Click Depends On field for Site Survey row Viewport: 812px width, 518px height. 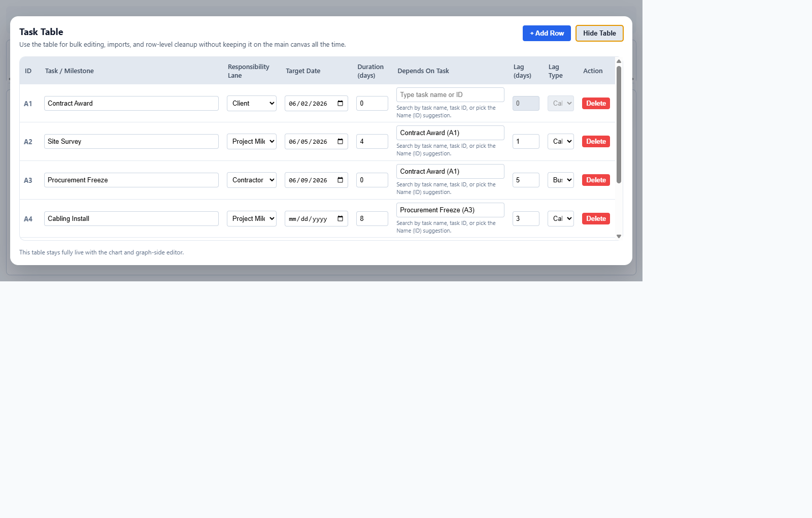tap(450, 133)
